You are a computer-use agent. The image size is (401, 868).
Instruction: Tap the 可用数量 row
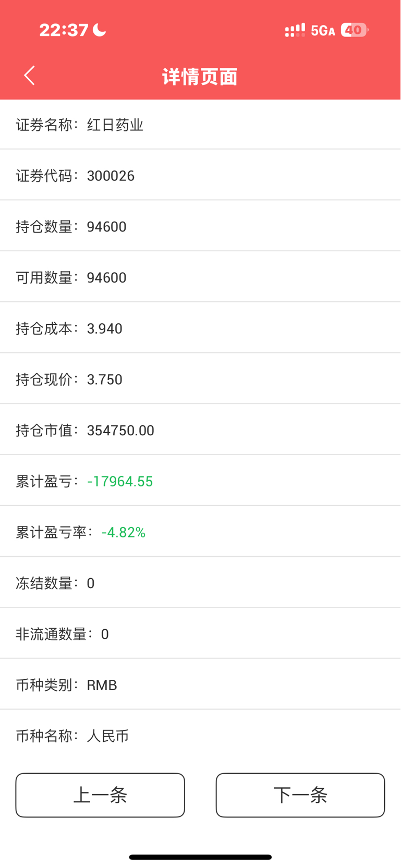(x=200, y=277)
